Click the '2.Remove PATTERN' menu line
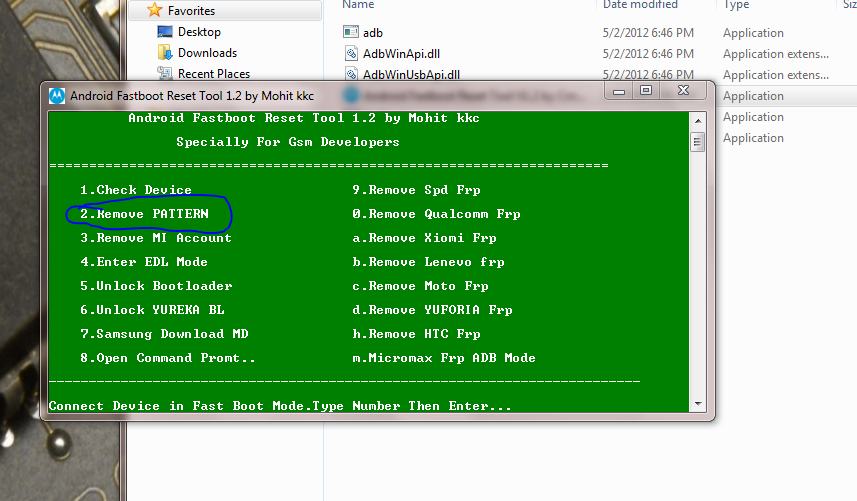Viewport: 857px width, 501px height. point(144,214)
